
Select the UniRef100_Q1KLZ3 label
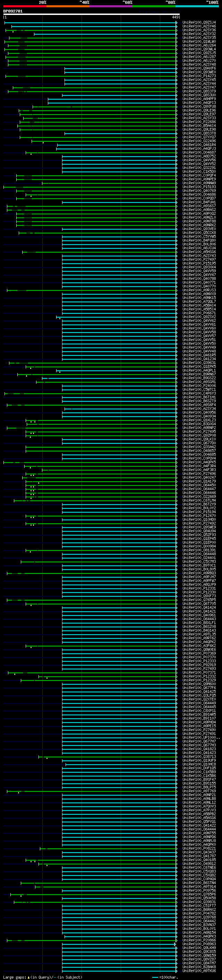click(199, 420)
